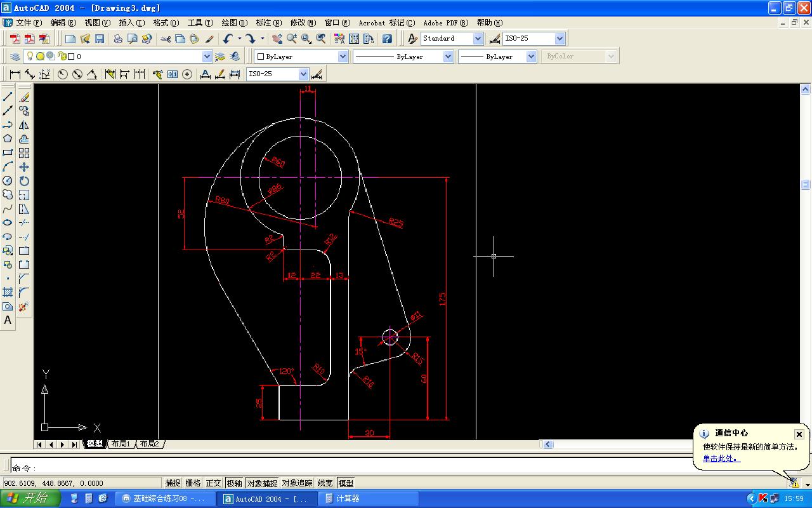
Task: Click the Match Properties brush icon
Action: (x=209, y=39)
